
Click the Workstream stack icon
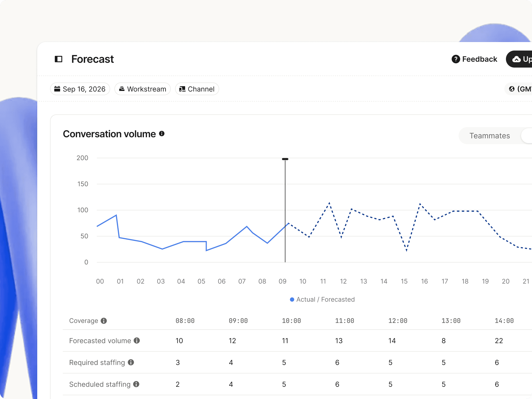click(x=122, y=89)
